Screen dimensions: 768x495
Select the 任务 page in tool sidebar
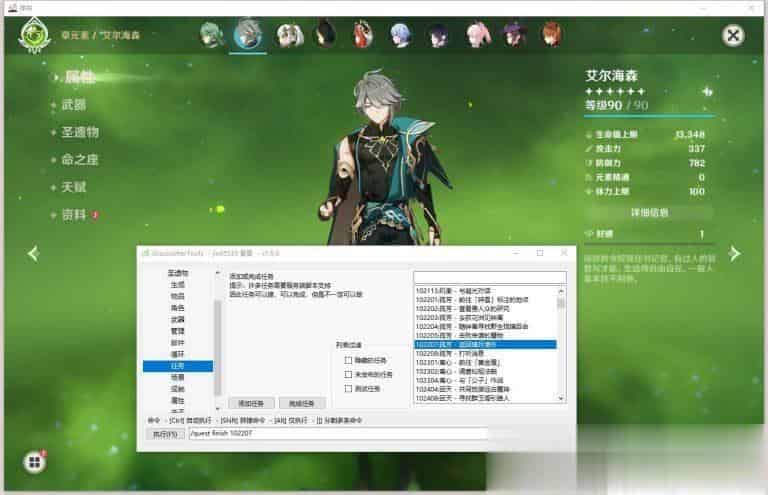click(x=177, y=366)
